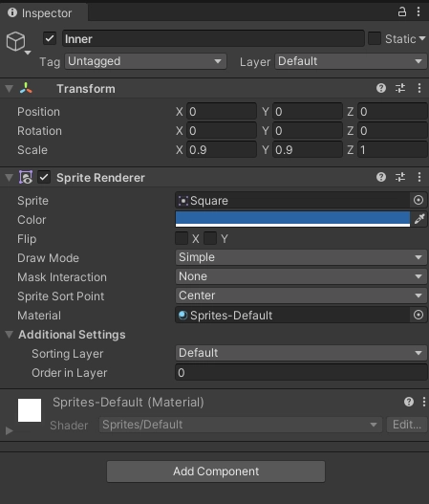Click the shader Edit... button

(406, 425)
